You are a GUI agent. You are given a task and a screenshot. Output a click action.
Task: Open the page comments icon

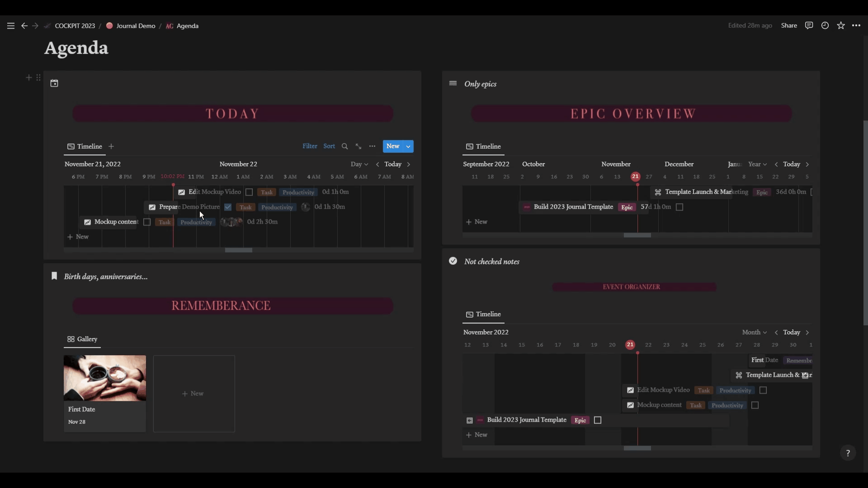click(x=809, y=25)
